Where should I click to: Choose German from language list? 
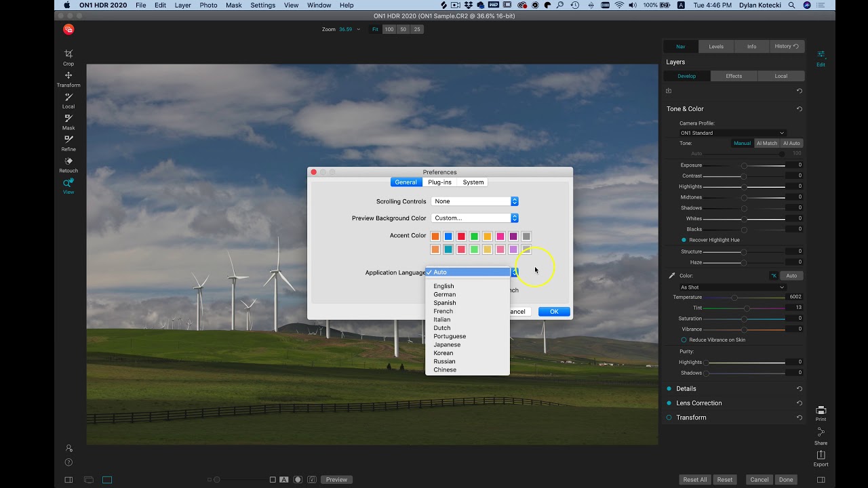[467, 295]
